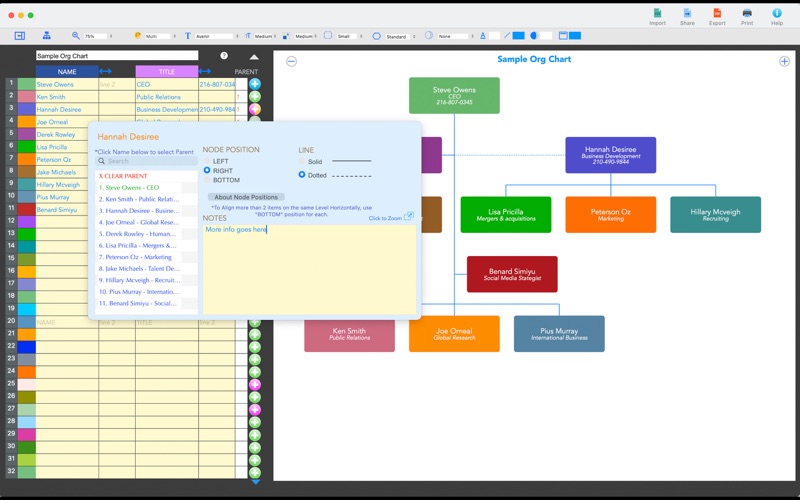Open the Avenir font dropdown
800x500 pixels.
[216, 36]
